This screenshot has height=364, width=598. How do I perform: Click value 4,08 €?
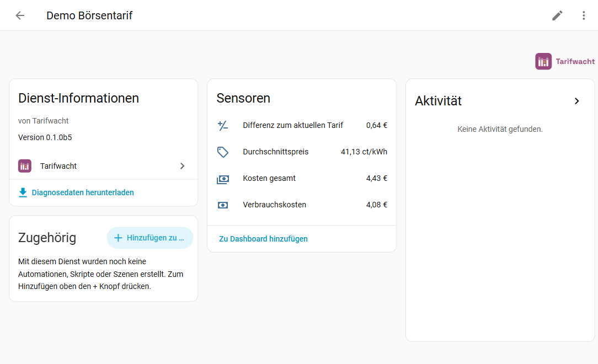[376, 205]
